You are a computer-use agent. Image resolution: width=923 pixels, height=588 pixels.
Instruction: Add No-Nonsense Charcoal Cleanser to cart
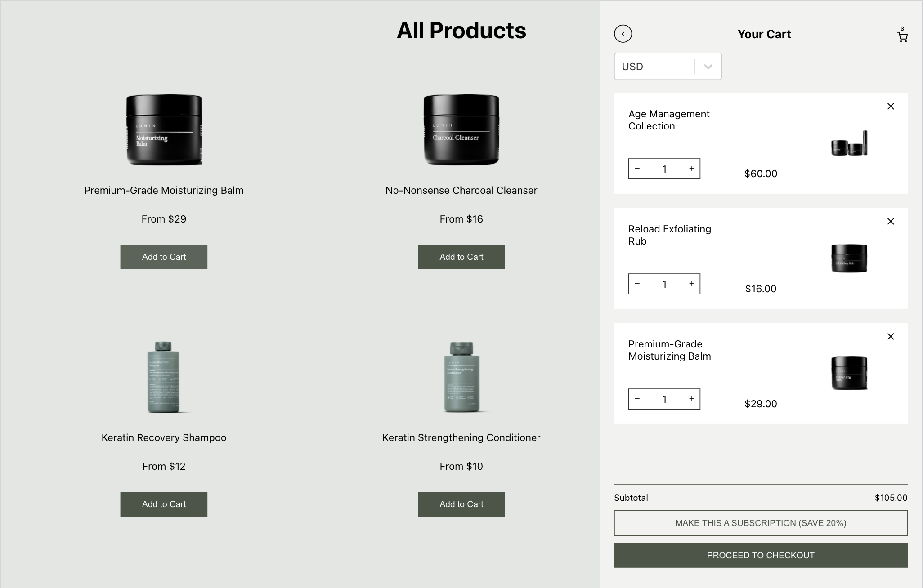tap(461, 257)
